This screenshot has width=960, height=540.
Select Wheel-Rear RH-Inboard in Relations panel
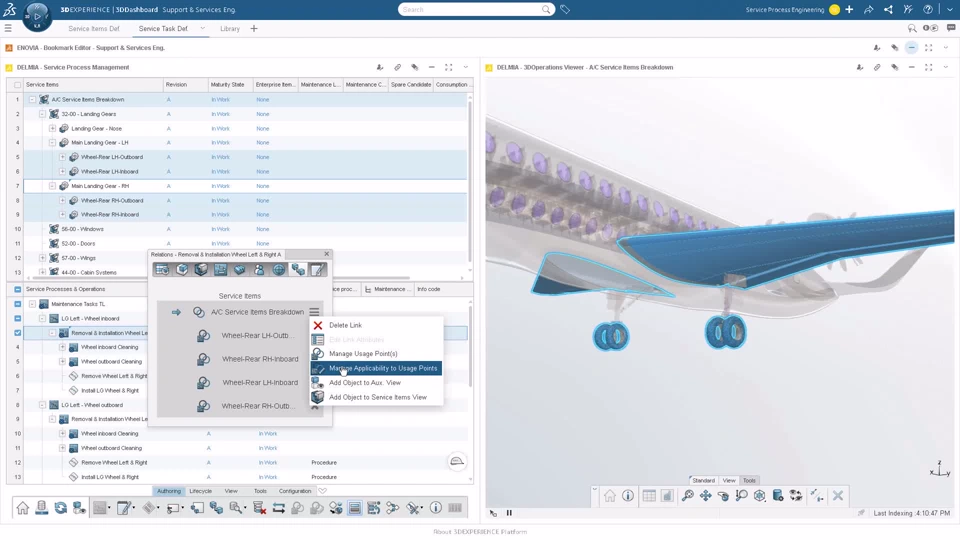260,359
